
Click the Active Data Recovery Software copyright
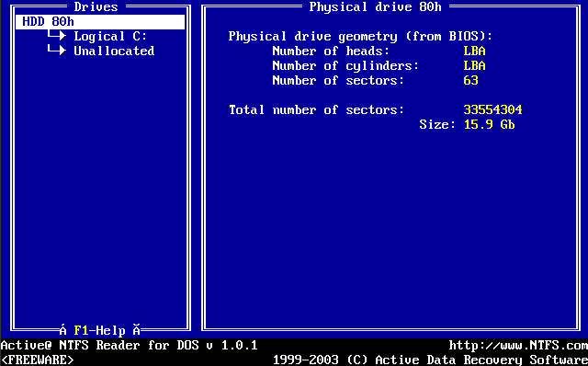pos(430,360)
